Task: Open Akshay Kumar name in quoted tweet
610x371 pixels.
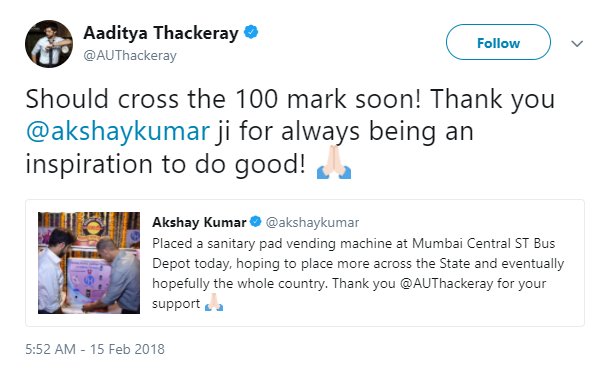Action: coord(199,222)
